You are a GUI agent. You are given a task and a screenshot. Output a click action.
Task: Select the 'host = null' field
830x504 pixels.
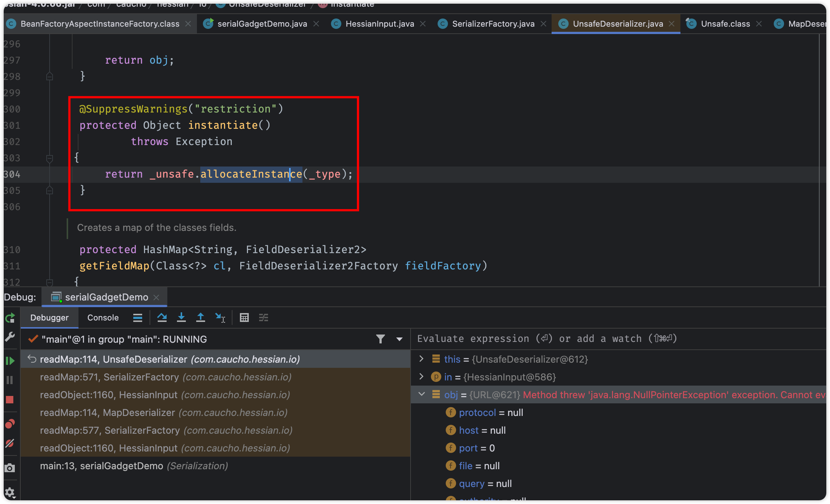[618, 430]
